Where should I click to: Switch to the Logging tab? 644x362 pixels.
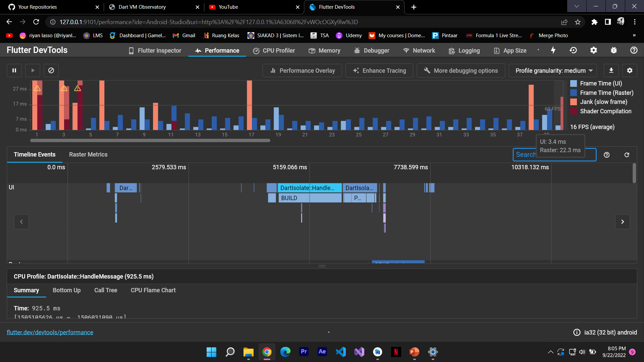pos(464,51)
